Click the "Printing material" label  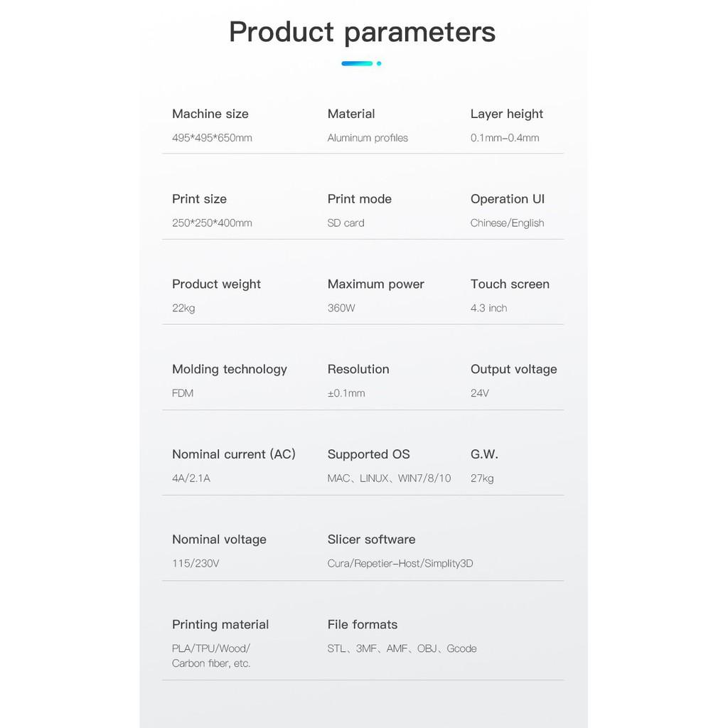pyautogui.click(x=220, y=625)
